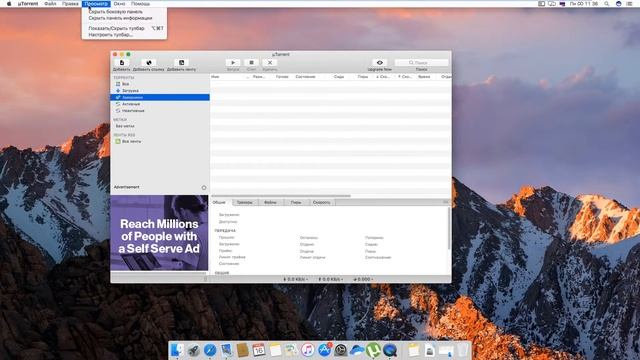Open the µTorrent application menu

(28, 4)
